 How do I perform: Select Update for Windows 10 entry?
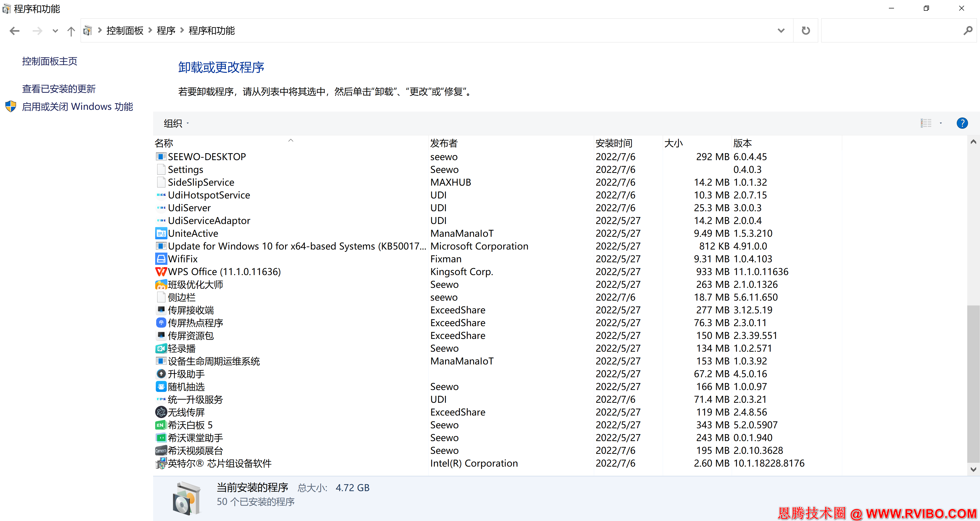[297, 246]
